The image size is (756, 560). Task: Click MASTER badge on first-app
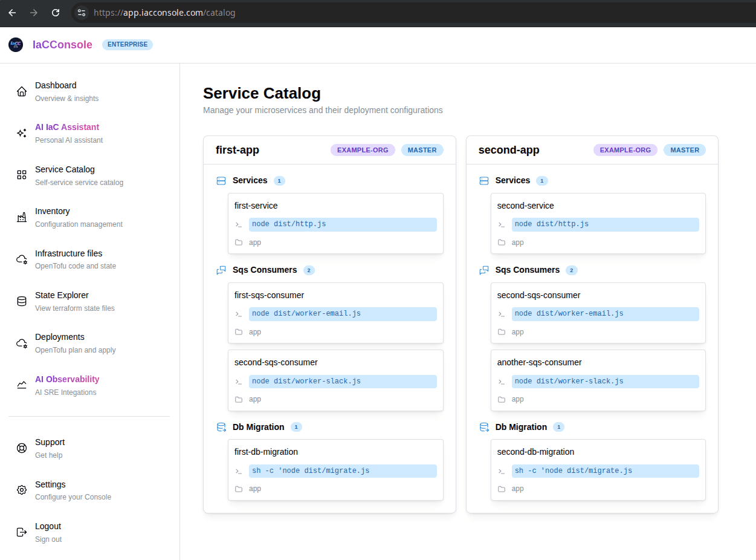click(x=422, y=150)
